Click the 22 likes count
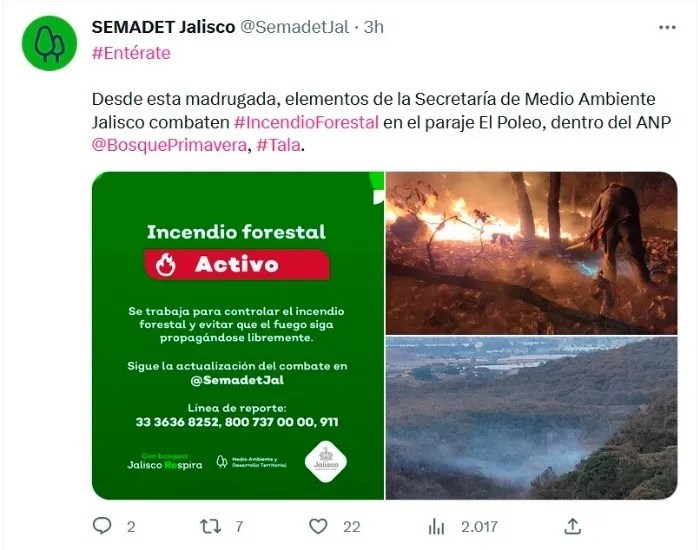700x550 pixels. point(352,527)
